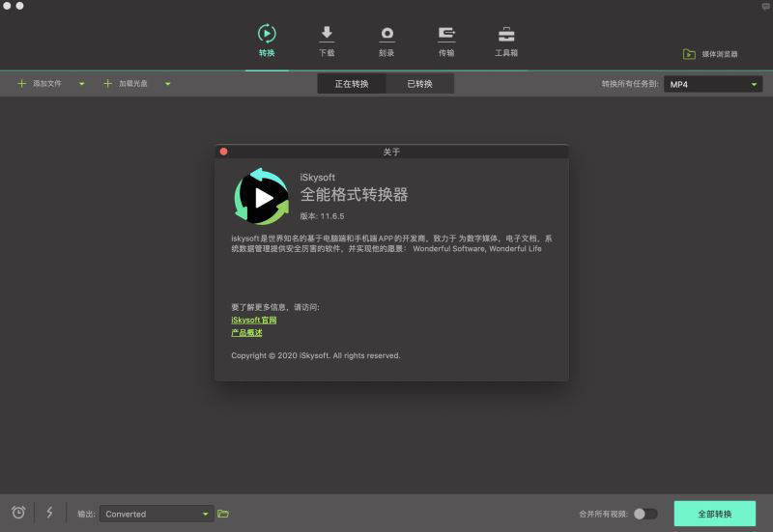The image size is (773, 532).
Task: Open the 媒体浏览器 media browser
Action: click(710, 54)
